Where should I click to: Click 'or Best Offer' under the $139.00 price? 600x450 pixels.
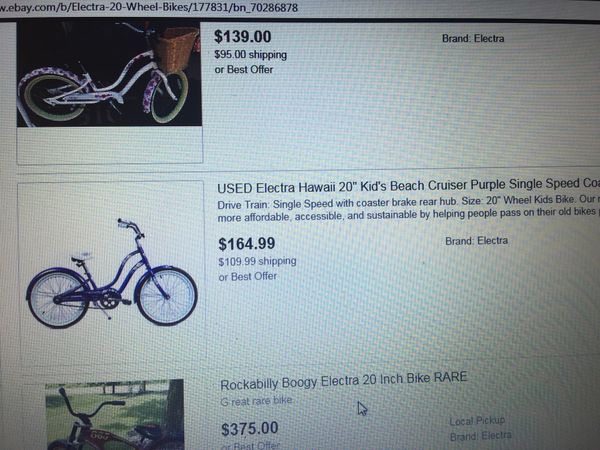click(244, 70)
